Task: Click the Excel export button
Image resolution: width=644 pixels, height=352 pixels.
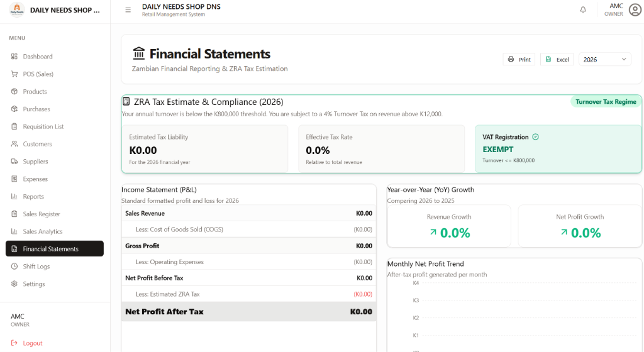Action: 557,60
